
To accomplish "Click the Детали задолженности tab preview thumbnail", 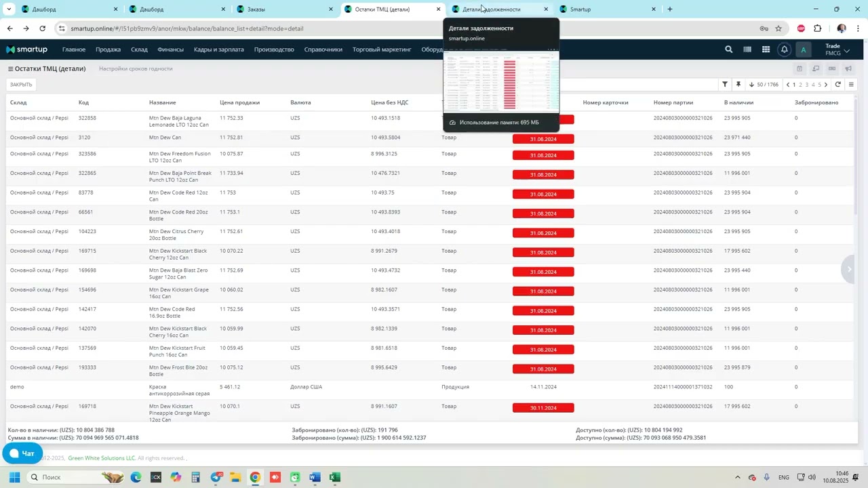I will coord(501,80).
